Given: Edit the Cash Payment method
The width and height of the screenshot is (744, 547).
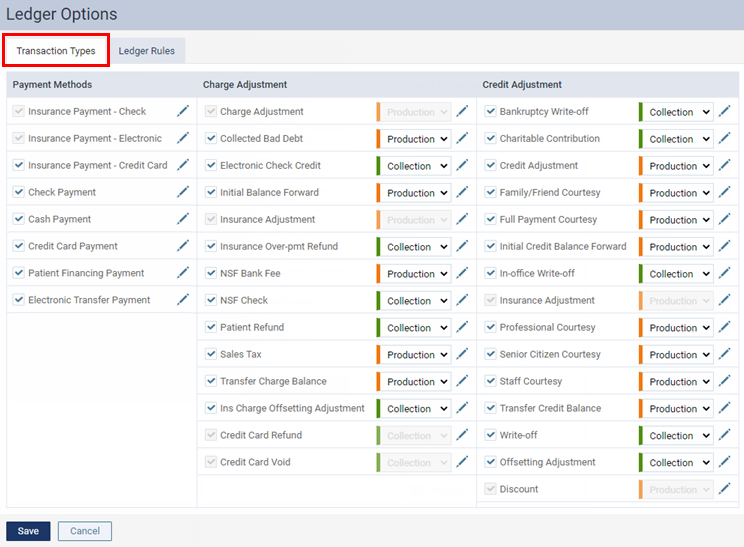Looking at the screenshot, I should click(183, 219).
